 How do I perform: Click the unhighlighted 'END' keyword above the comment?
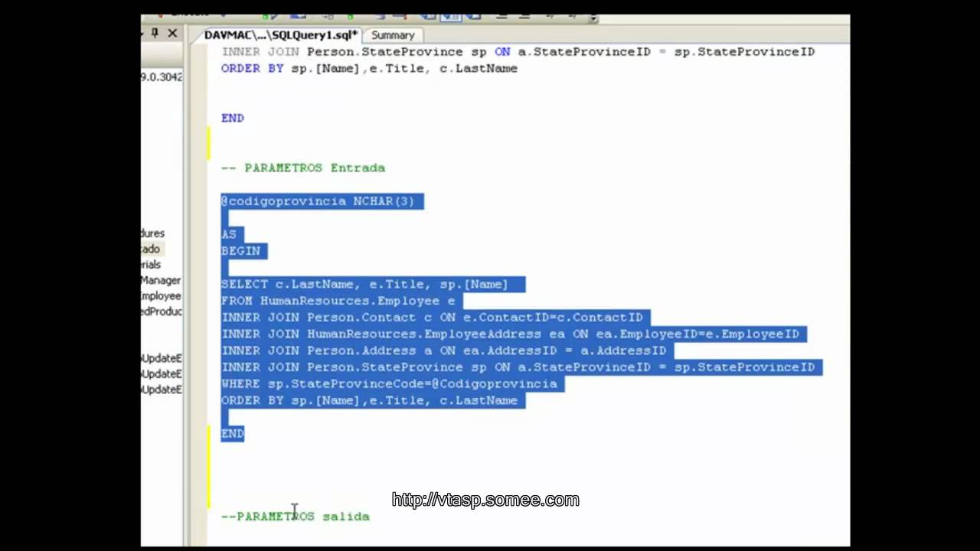233,118
